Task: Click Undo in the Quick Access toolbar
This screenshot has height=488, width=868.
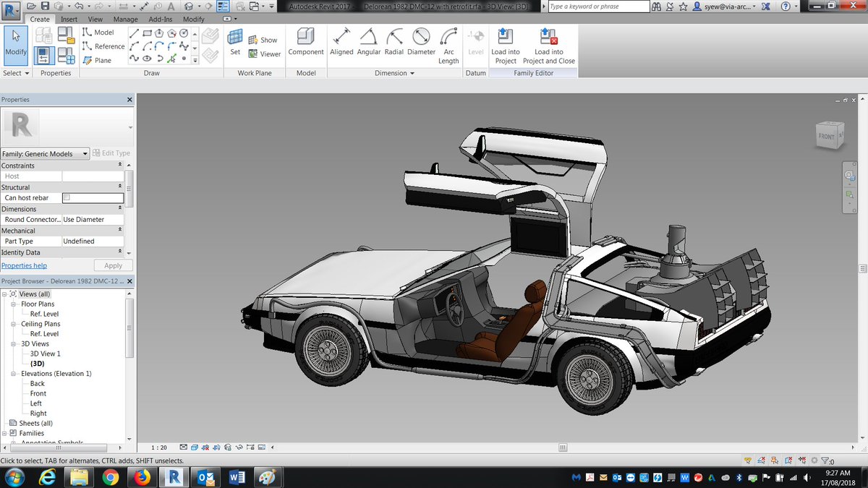Action: (78, 7)
